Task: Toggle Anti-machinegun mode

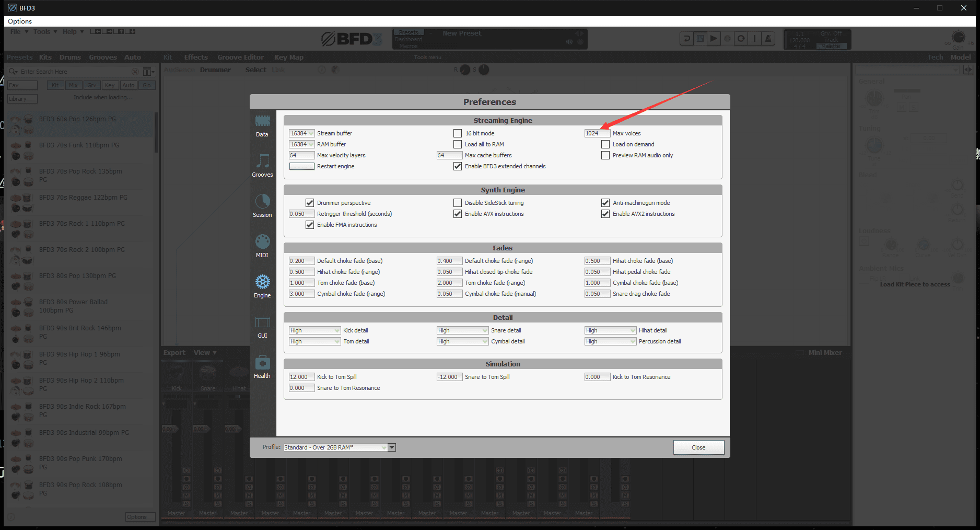Action: point(605,203)
